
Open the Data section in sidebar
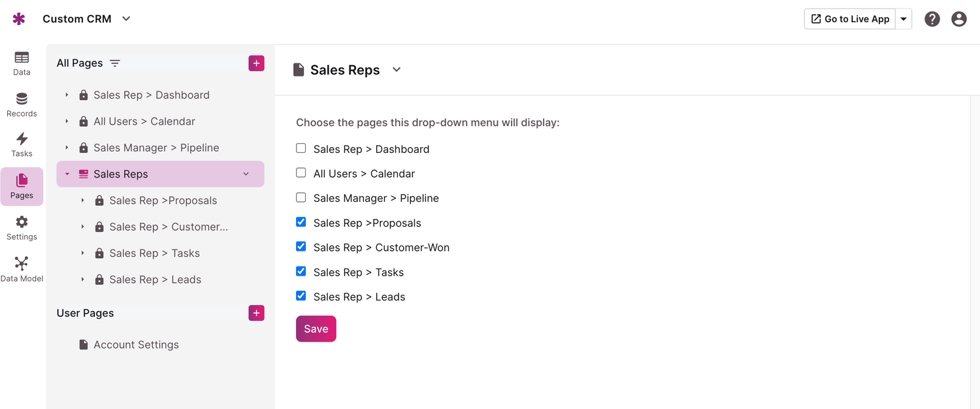22,63
